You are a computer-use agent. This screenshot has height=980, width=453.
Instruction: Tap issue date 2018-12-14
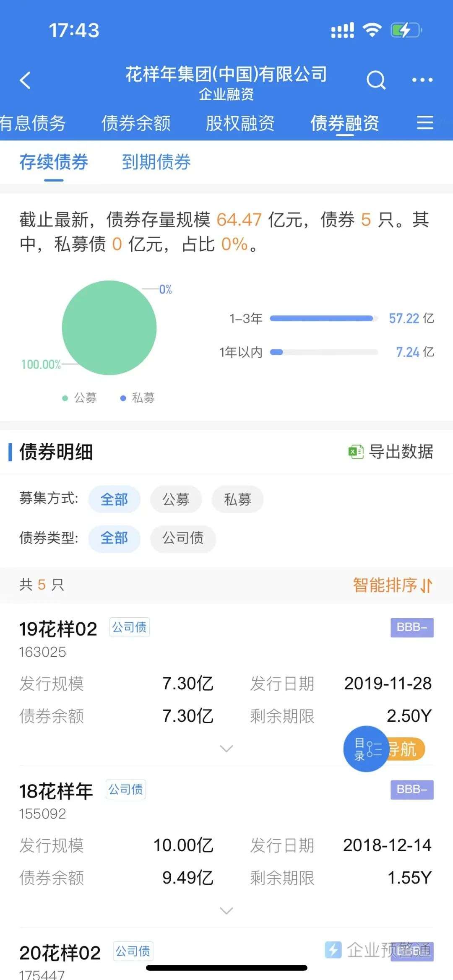pyautogui.click(x=388, y=845)
